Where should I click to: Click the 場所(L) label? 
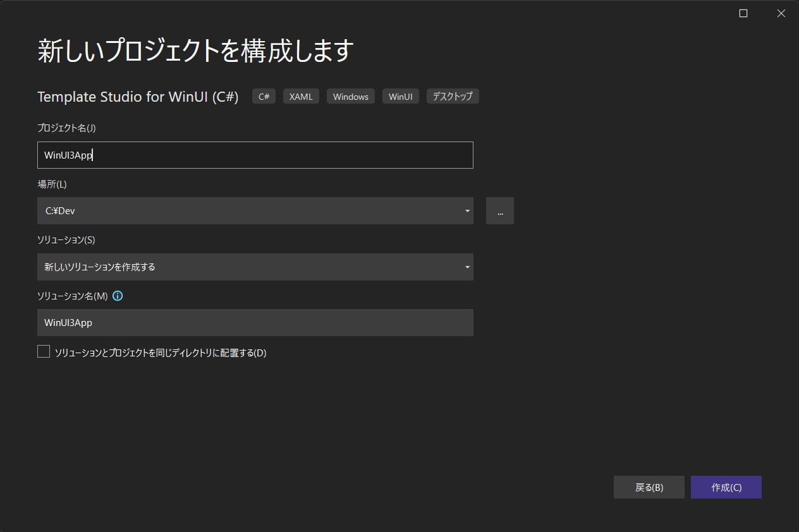tap(52, 184)
